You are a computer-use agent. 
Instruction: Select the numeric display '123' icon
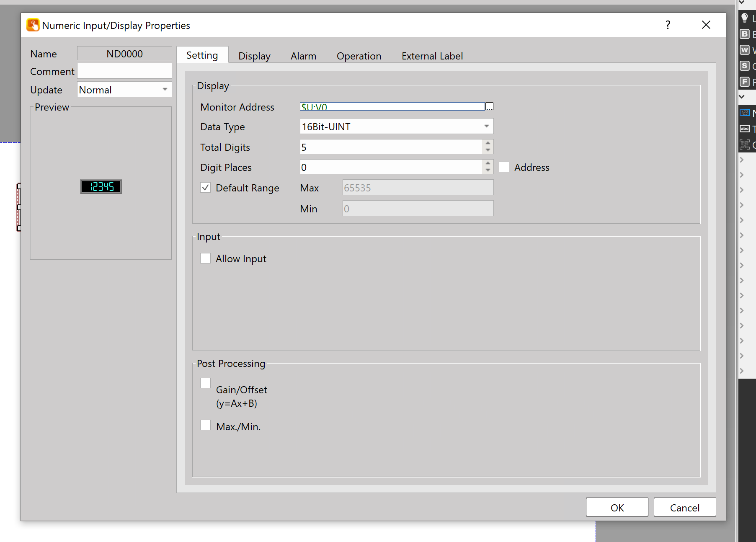[744, 113]
